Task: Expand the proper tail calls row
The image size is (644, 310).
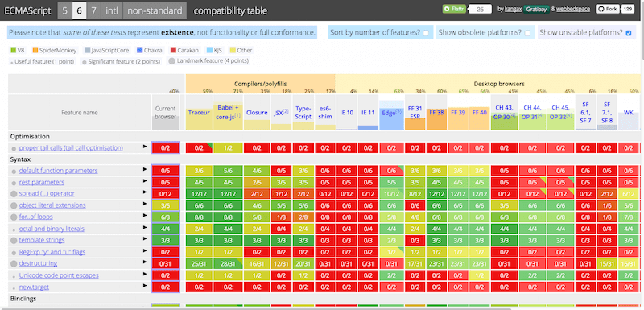Action: pos(145,147)
